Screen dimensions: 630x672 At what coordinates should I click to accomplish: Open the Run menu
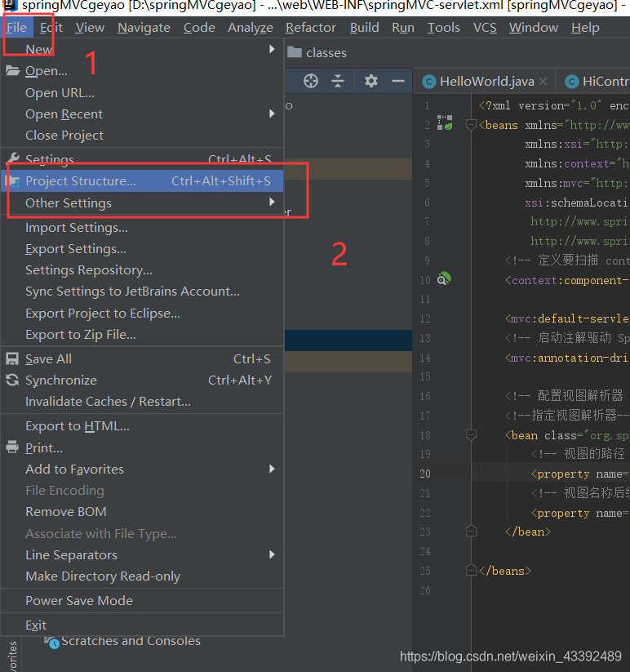click(x=403, y=28)
